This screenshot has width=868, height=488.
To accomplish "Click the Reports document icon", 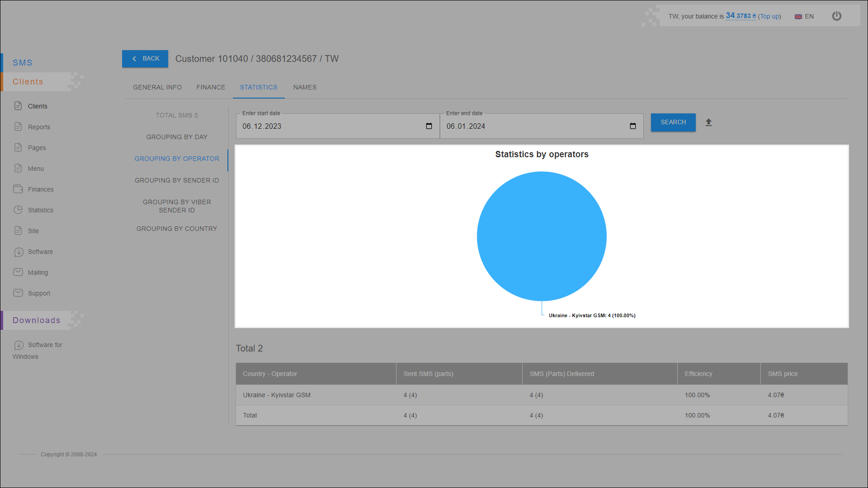I will pos(18,127).
